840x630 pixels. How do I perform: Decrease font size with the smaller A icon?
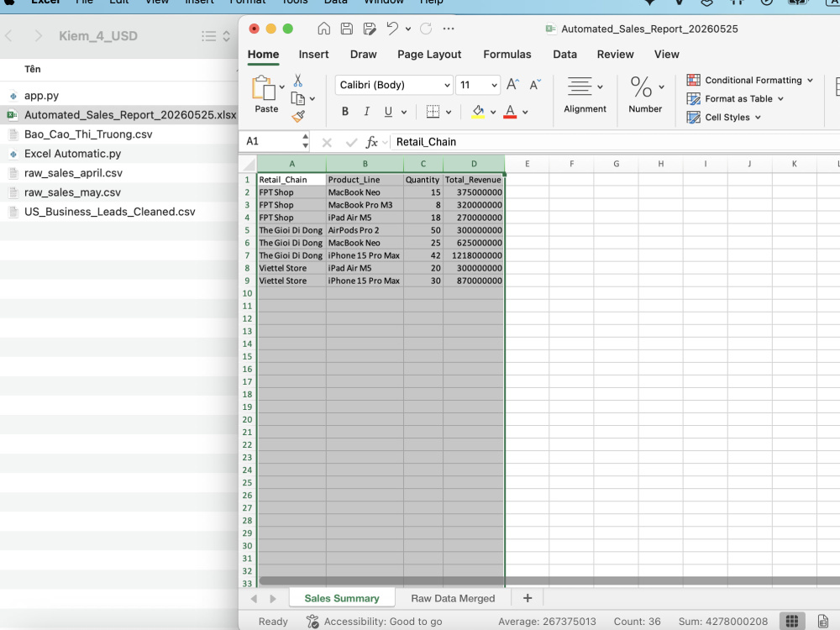[535, 84]
